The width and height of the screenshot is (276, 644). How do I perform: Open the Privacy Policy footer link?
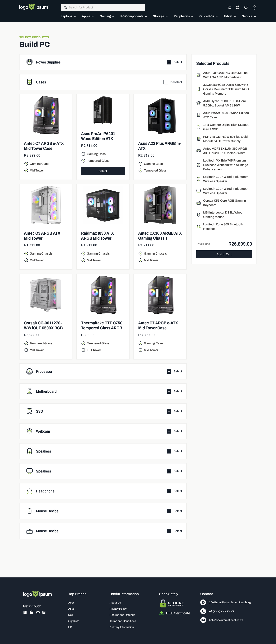118,609
